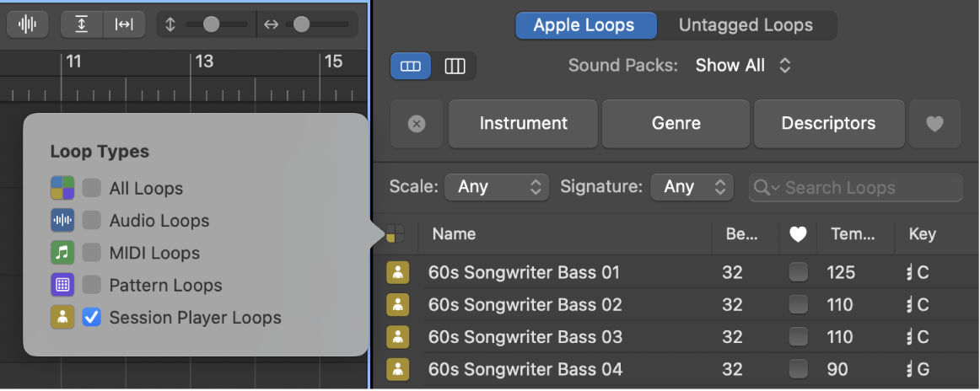Image resolution: width=980 pixels, height=391 pixels.
Task: Click the Search Loops field
Action: 856,187
